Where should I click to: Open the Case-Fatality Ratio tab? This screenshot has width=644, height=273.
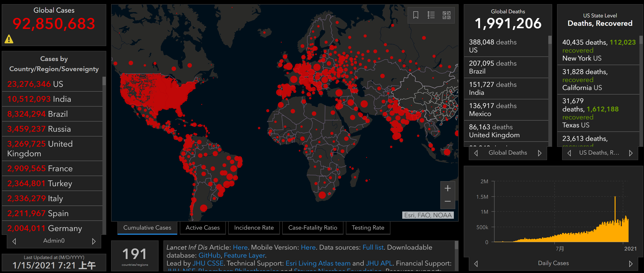[x=313, y=228]
